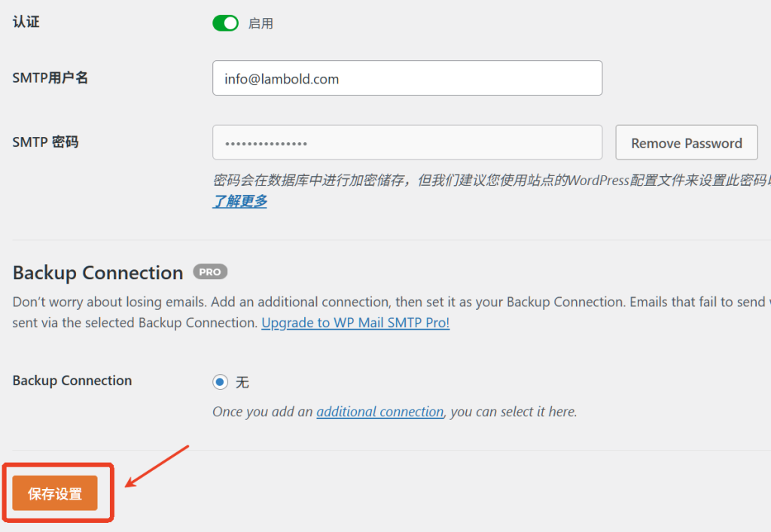This screenshot has width=771, height=532.
Task: Click the 无 text next to the radio
Action: 242,382
